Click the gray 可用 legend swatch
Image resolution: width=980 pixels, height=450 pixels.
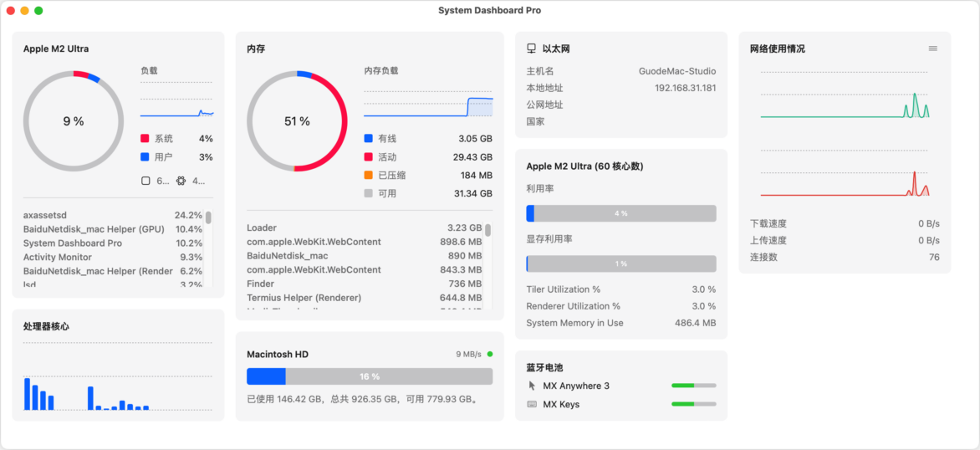(368, 194)
